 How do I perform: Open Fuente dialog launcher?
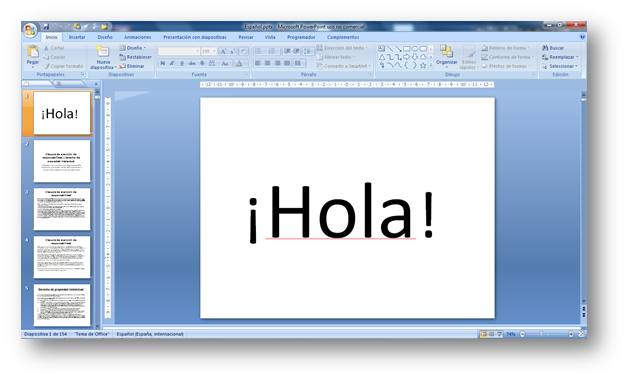(x=246, y=75)
